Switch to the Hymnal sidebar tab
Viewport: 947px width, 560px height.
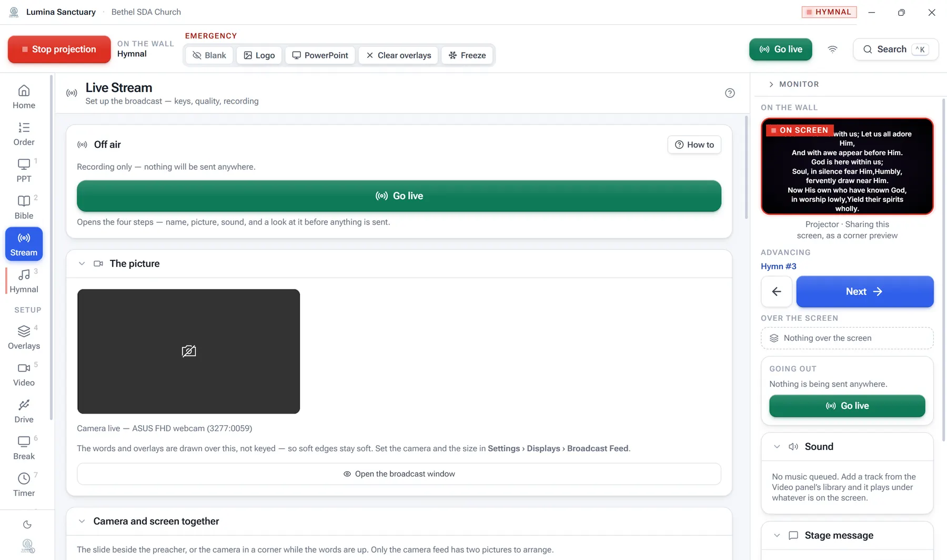click(x=24, y=281)
